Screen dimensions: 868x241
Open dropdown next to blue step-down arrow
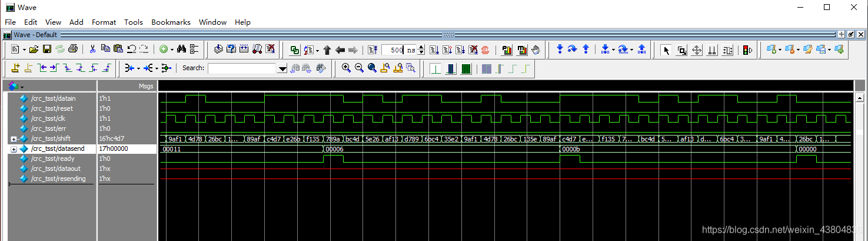point(613,50)
